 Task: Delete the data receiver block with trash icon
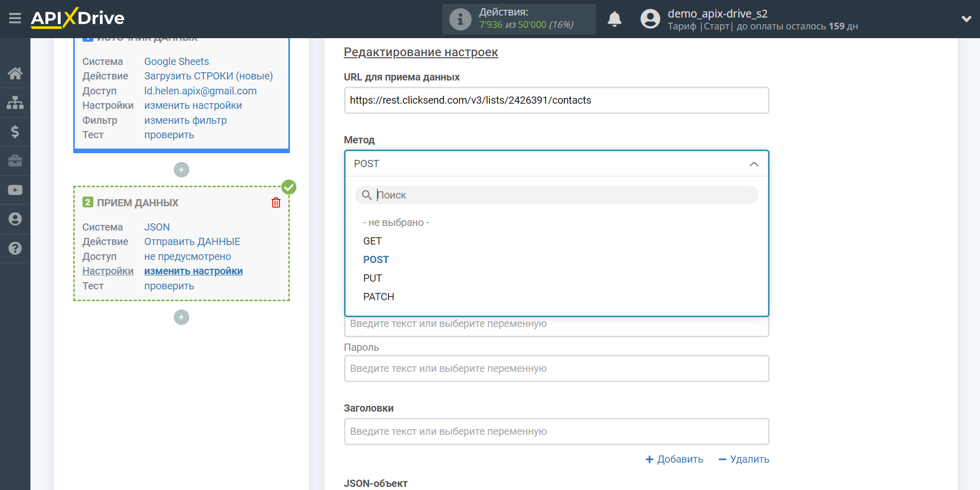tap(276, 203)
